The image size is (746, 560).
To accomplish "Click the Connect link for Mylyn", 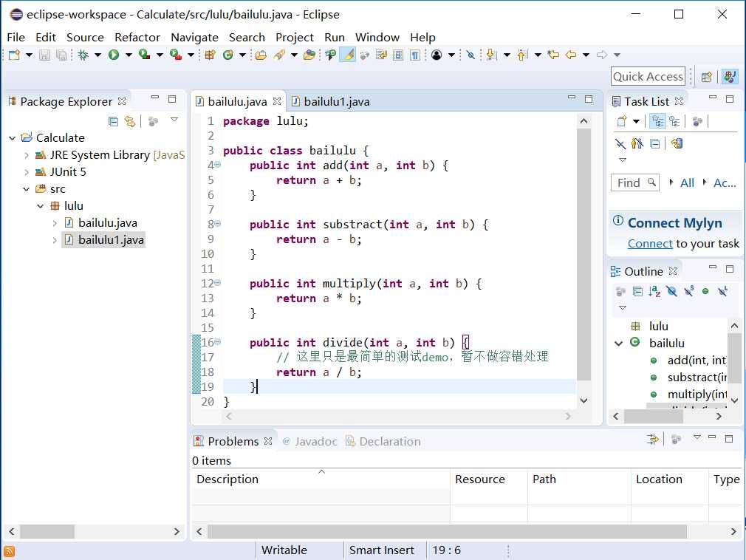I will pos(650,244).
